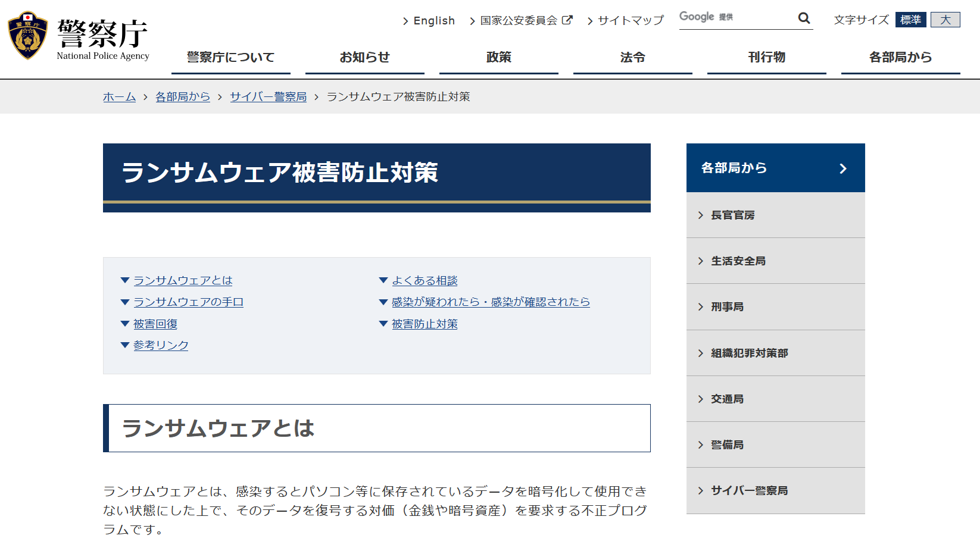Jump to 被害回復 section
This screenshot has width=980, height=554.
coord(155,324)
